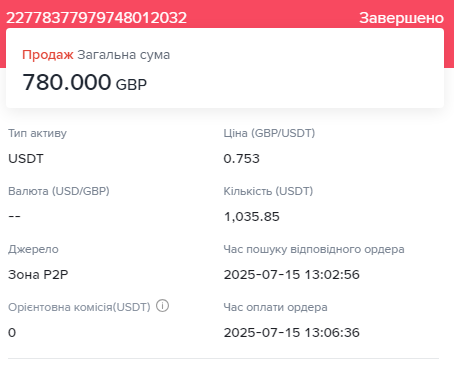Select the order number 2277837797974801203​2

point(96,18)
